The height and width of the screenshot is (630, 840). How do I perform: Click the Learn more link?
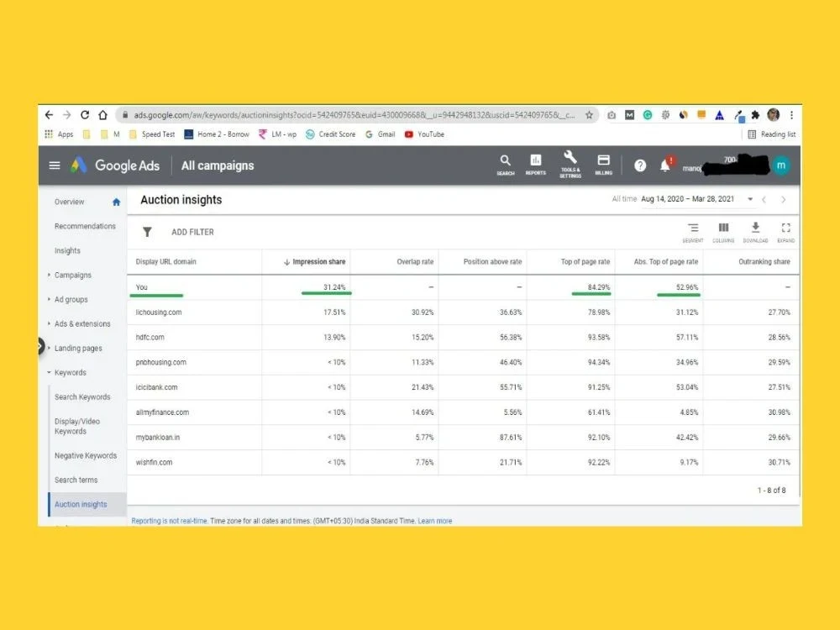(x=435, y=521)
